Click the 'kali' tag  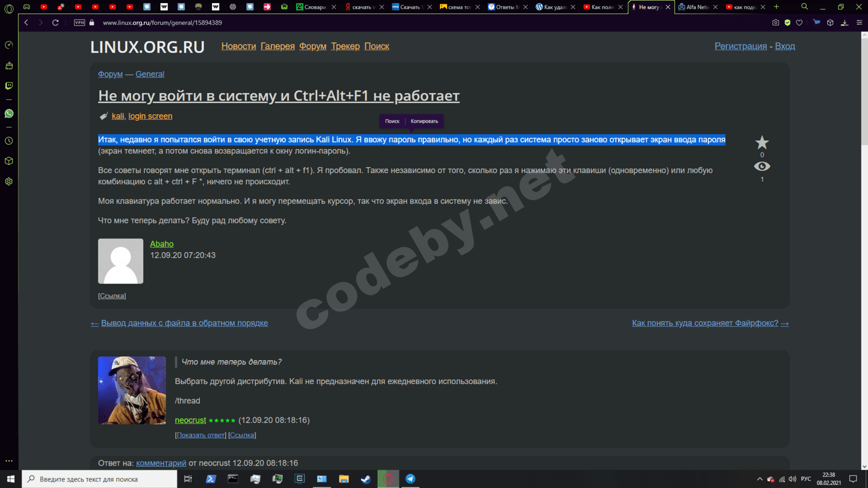118,116
